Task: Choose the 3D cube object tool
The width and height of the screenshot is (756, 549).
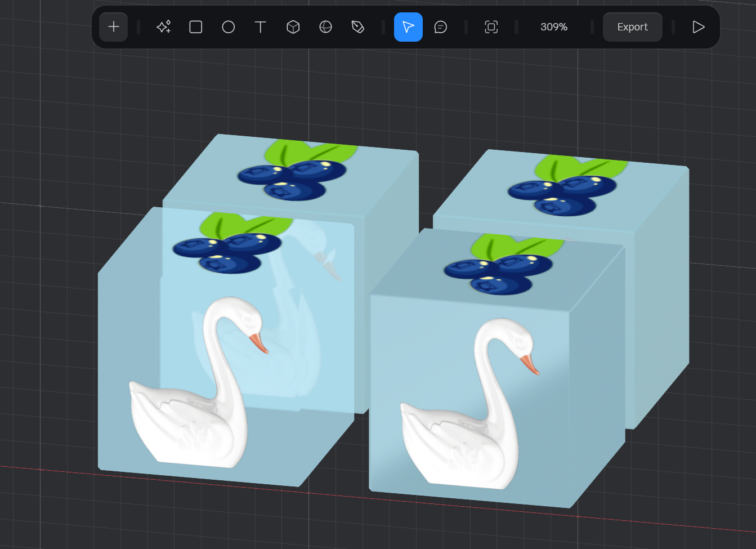Action: [x=293, y=27]
